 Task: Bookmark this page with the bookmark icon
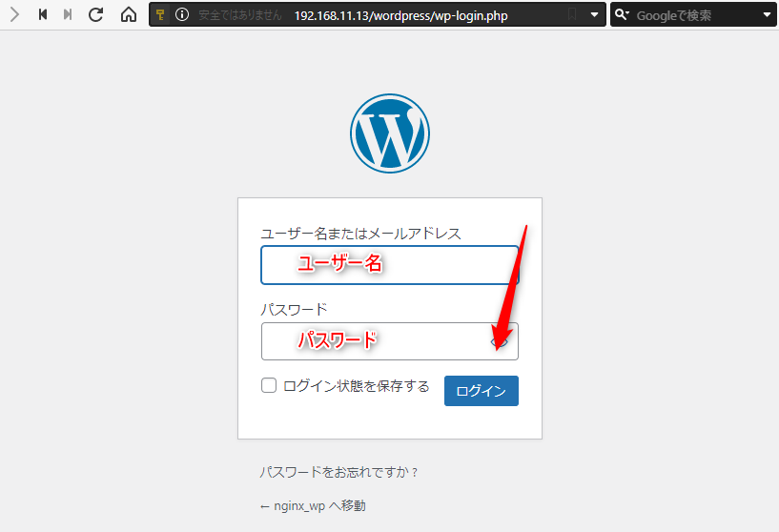pos(572,15)
